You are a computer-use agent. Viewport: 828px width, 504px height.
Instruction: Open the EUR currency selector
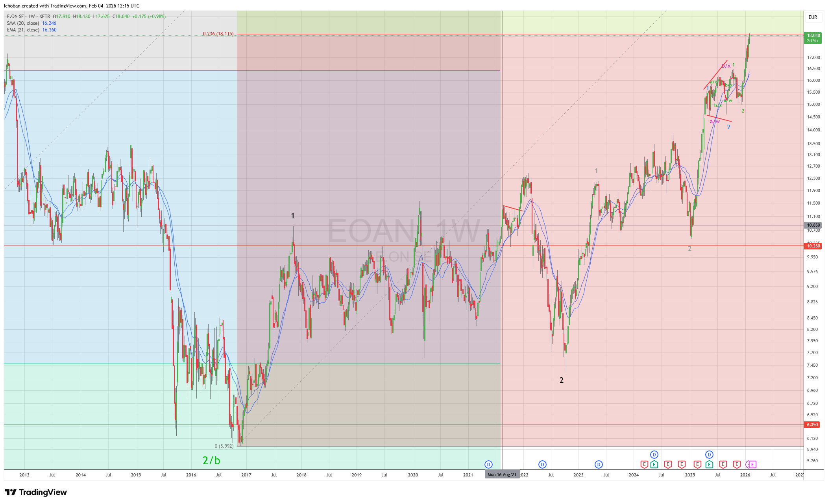pos(813,17)
